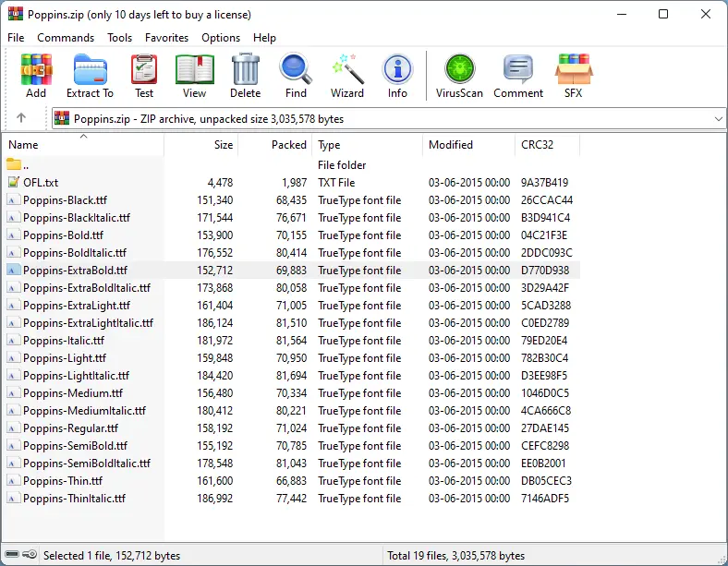
Task: Select Poppins-ExtraLightItalic.ttf file name
Action: click(88, 323)
